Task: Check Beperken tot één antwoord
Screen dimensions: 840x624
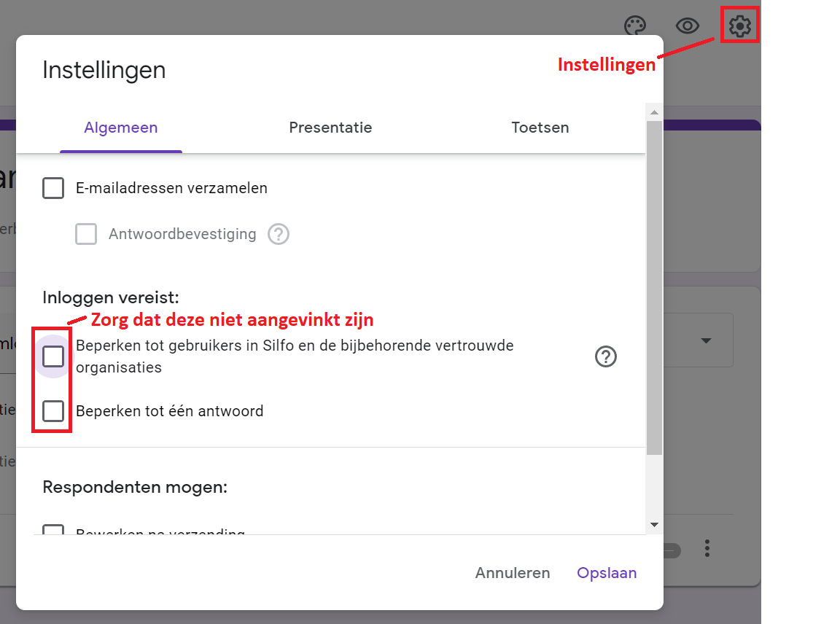Action: point(53,411)
